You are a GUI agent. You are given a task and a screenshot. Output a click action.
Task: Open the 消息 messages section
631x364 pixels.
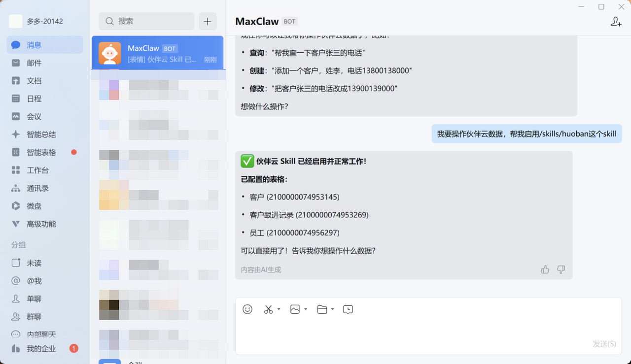[45, 45]
